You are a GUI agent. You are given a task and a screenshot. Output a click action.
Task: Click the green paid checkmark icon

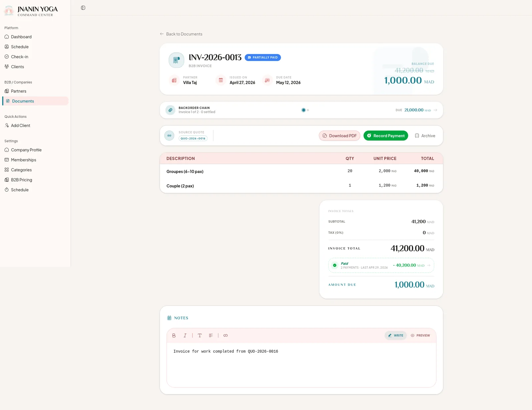[x=334, y=265]
